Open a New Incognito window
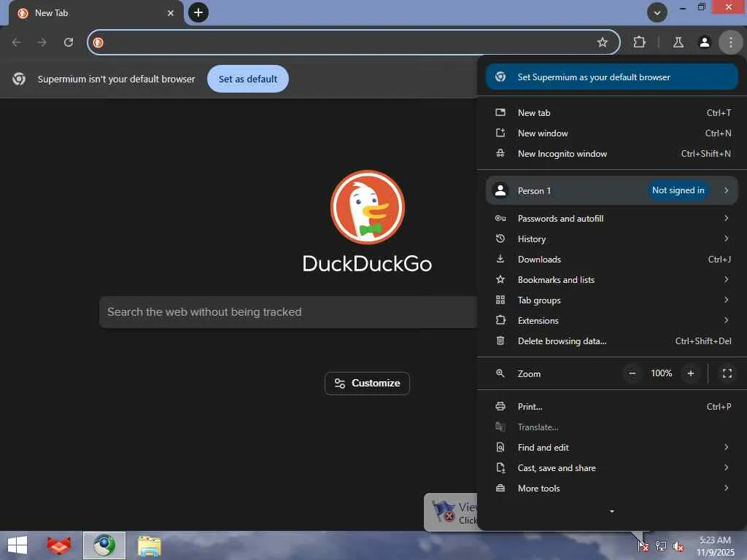The width and height of the screenshot is (747, 560). (x=612, y=154)
